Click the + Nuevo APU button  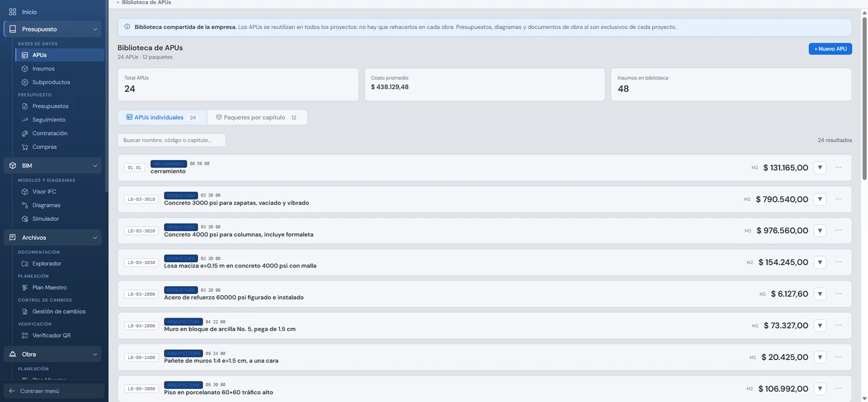pos(830,49)
